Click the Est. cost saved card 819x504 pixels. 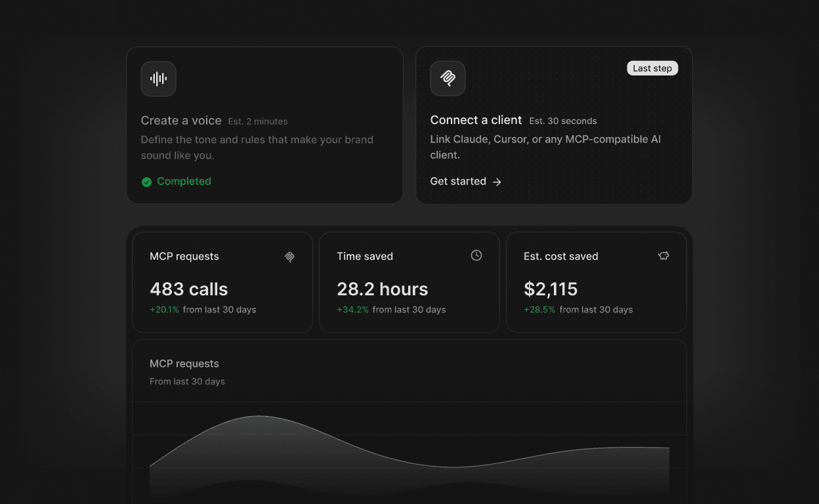[x=596, y=282]
